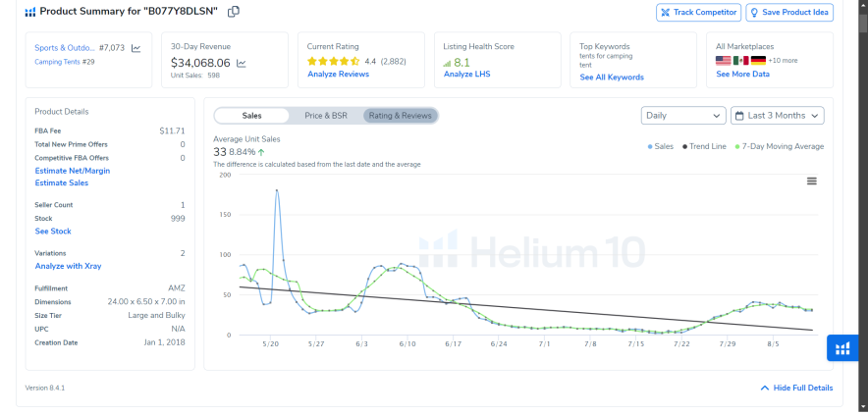Click the Unit Sales: 598 text
This screenshot has width=868, height=415.
[195, 76]
